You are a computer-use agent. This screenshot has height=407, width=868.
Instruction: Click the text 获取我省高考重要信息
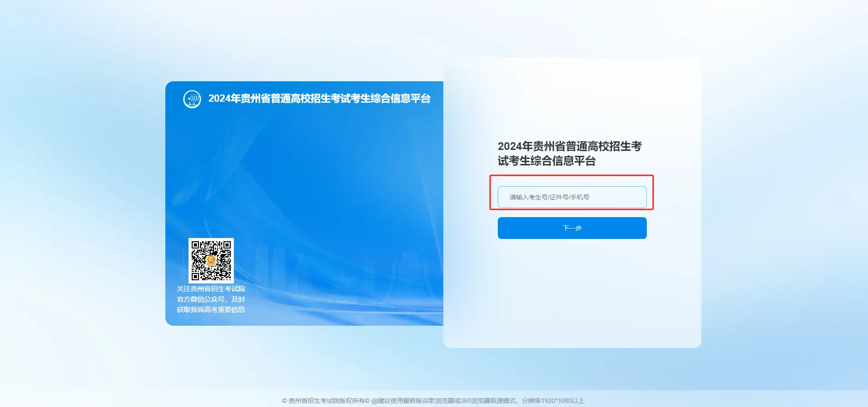[x=211, y=310]
